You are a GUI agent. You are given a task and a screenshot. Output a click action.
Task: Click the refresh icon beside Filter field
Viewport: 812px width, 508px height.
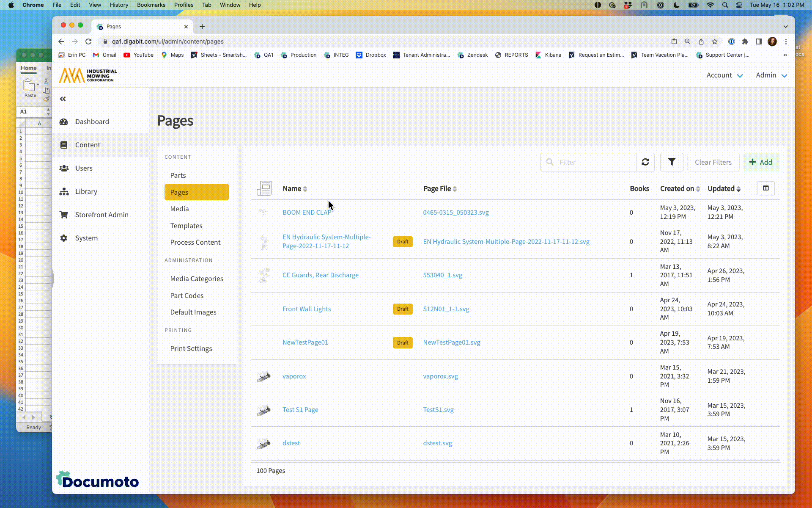(645, 162)
